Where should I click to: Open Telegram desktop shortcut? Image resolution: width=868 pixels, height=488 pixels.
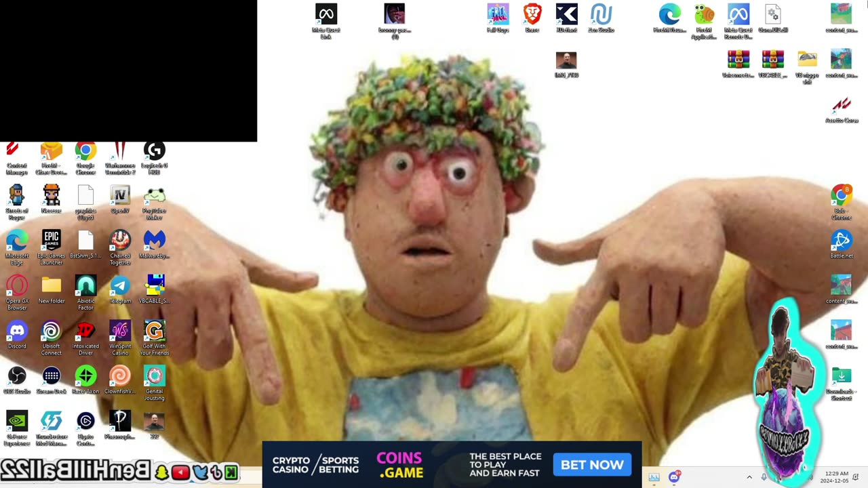click(120, 290)
